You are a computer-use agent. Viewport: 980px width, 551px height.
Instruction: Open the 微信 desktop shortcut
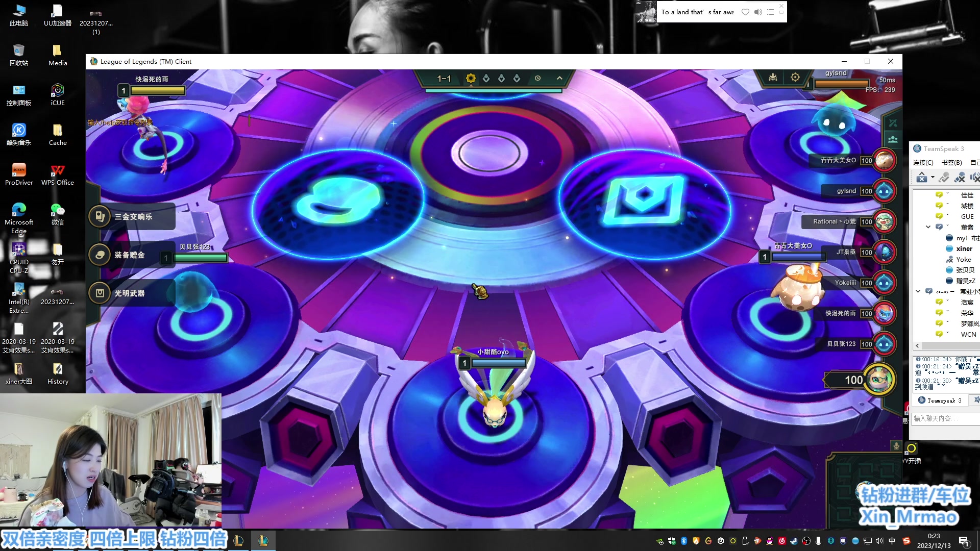[x=57, y=214]
